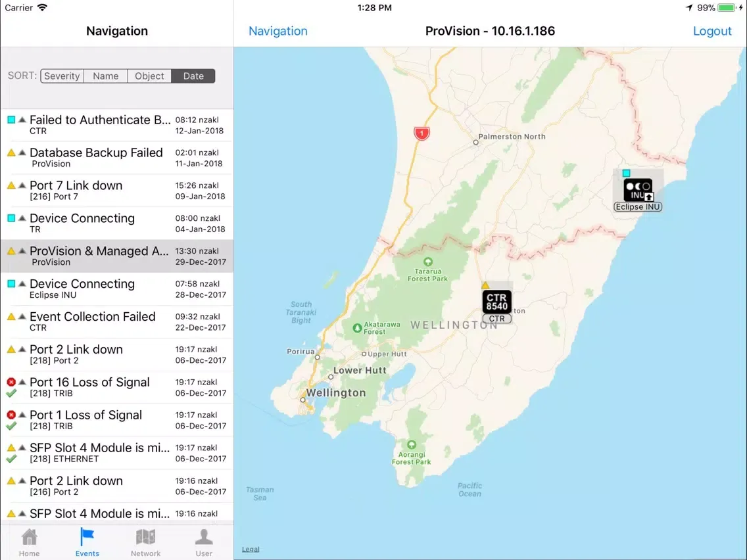Click yellow warning icon on Port 7 Link down
Screen dimensions: 747x560
pos(11,186)
